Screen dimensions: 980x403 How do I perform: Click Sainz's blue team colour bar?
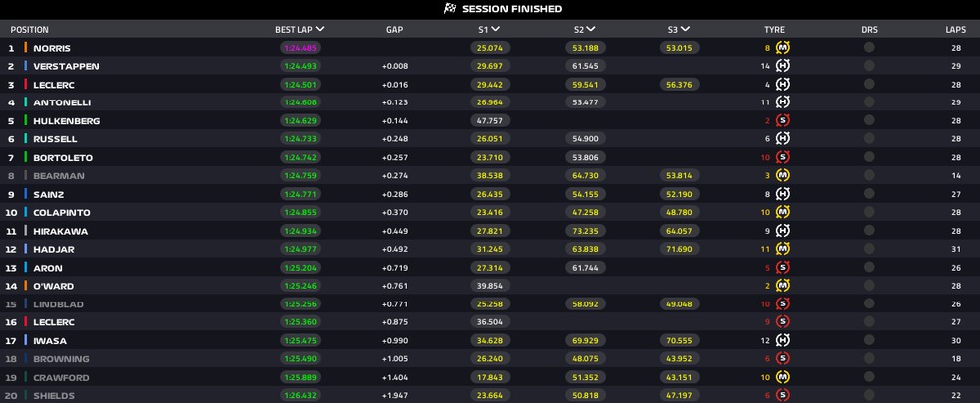click(x=26, y=194)
